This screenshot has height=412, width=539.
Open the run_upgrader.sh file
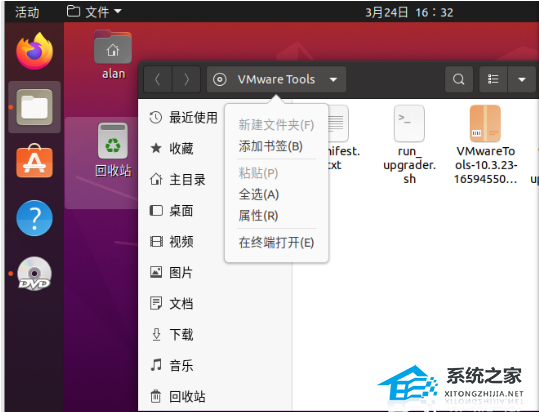click(x=409, y=145)
